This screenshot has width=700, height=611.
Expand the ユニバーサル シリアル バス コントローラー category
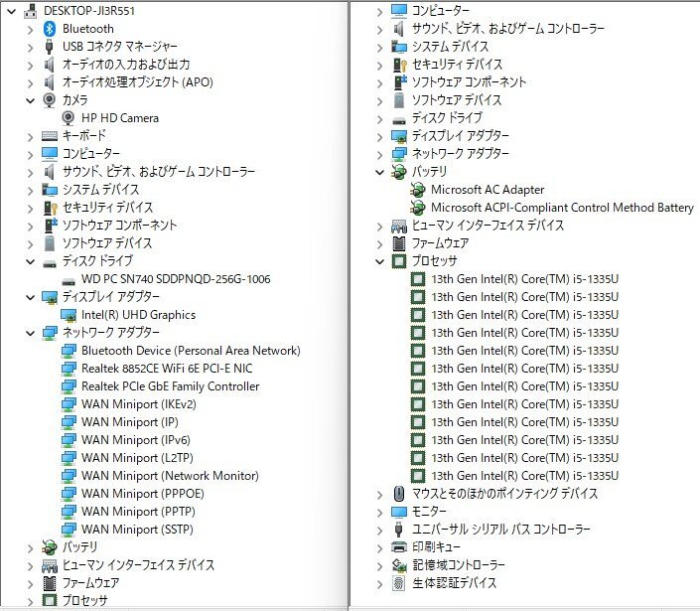379,531
